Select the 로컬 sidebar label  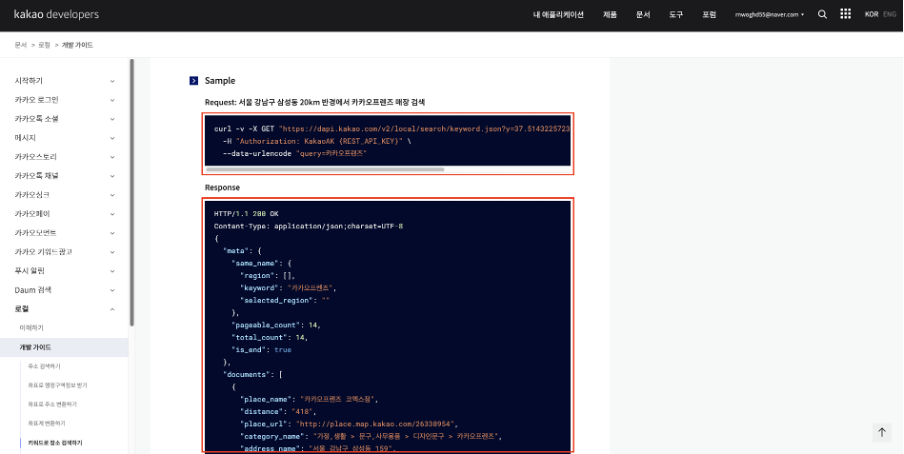22,309
